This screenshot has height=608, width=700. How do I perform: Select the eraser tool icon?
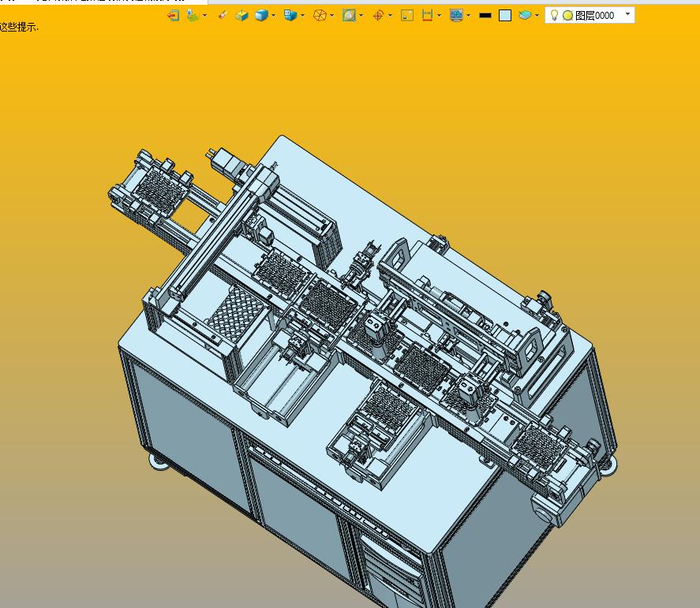click(x=223, y=15)
